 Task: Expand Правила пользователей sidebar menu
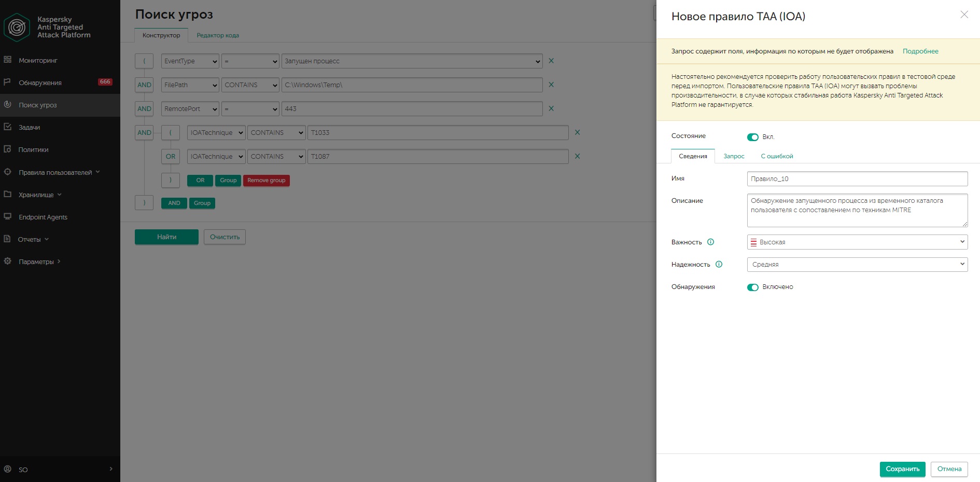pos(55,172)
